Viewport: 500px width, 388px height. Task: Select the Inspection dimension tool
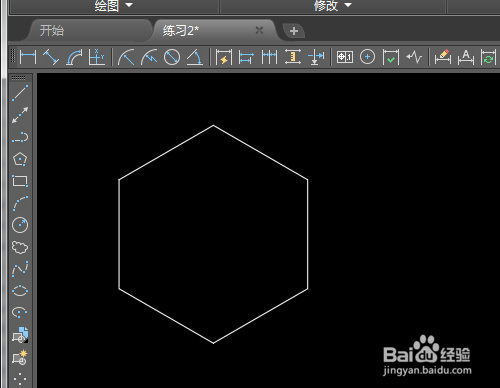(391, 57)
